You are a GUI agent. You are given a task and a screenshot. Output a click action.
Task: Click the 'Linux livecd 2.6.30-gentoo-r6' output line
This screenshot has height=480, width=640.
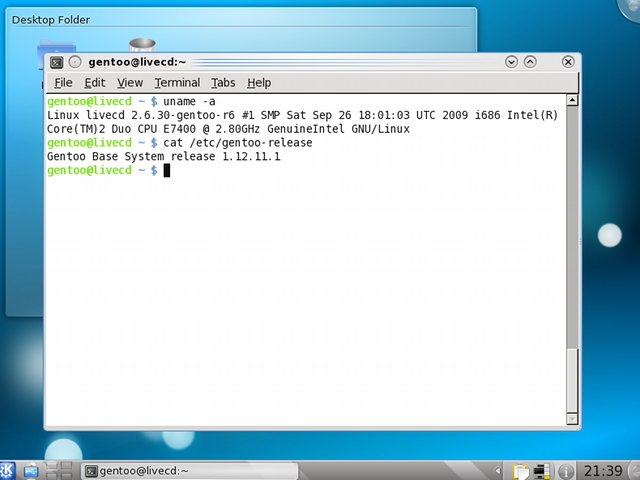302,115
